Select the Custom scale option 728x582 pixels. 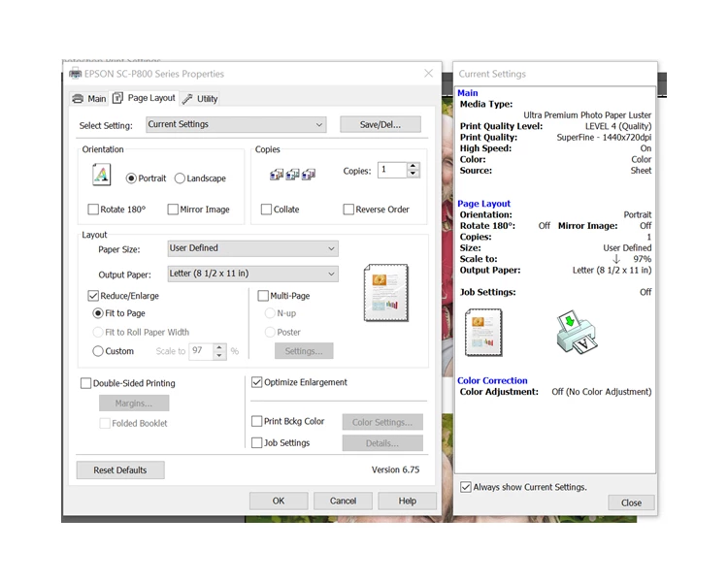pyautogui.click(x=114, y=351)
